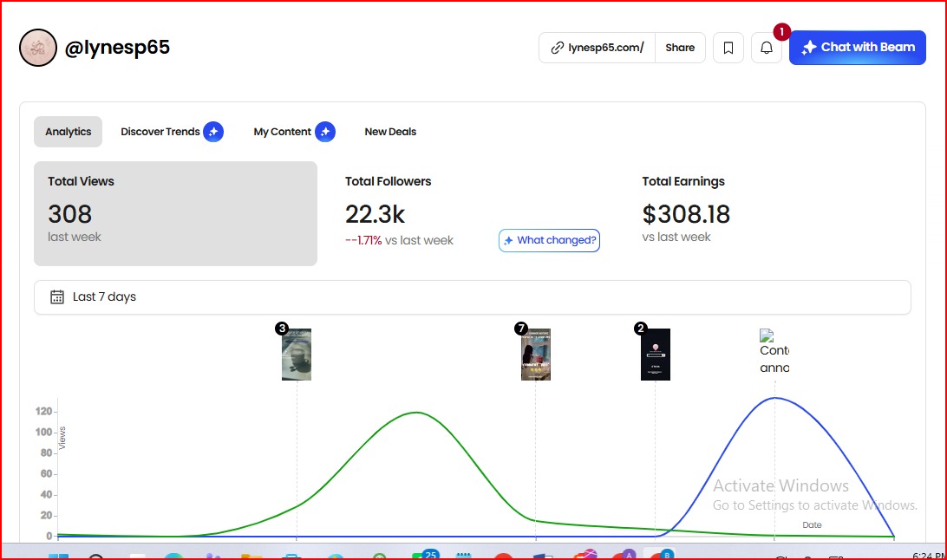Viewport: 947px width, 560px height.
Task: Click the Share button
Action: [680, 48]
